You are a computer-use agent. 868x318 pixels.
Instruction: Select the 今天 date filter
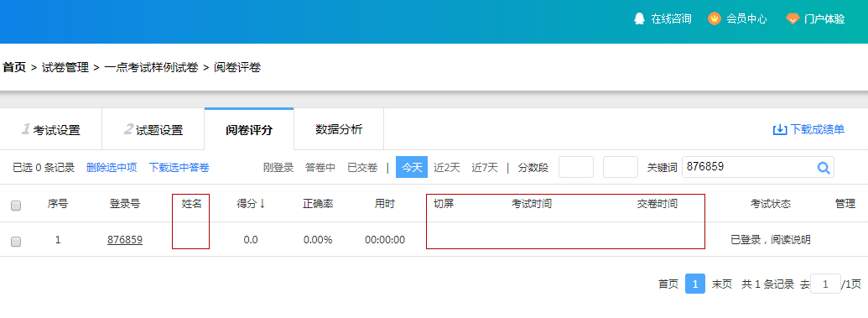(x=411, y=167)
